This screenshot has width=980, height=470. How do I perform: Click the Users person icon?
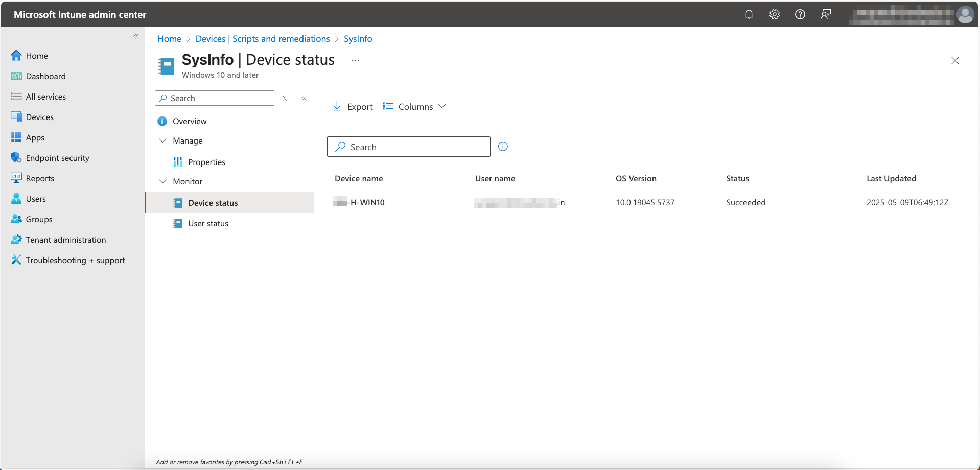click(x=16, y=198)
